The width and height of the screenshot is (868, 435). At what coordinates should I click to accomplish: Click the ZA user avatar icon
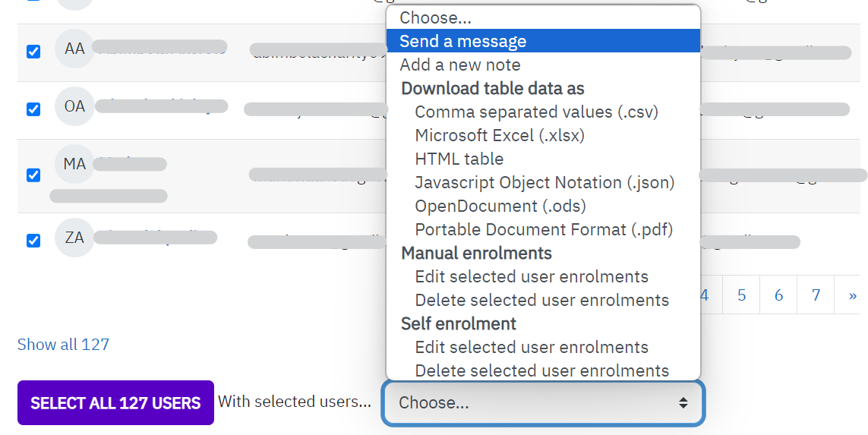(x=74, y=238)
